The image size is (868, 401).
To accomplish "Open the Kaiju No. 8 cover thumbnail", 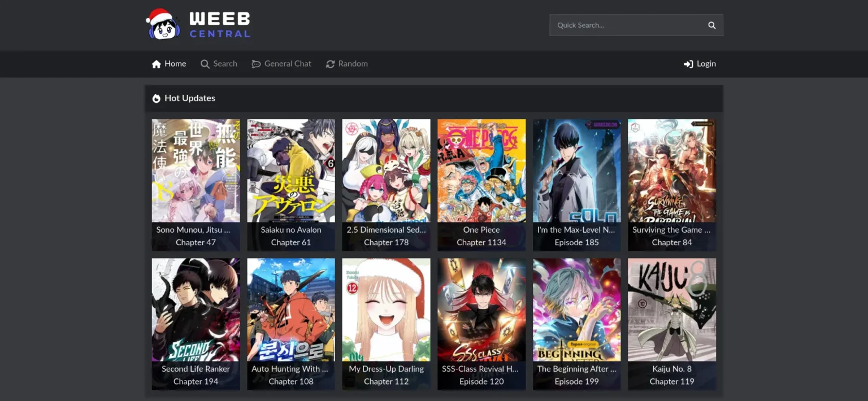I will (672, 310).
